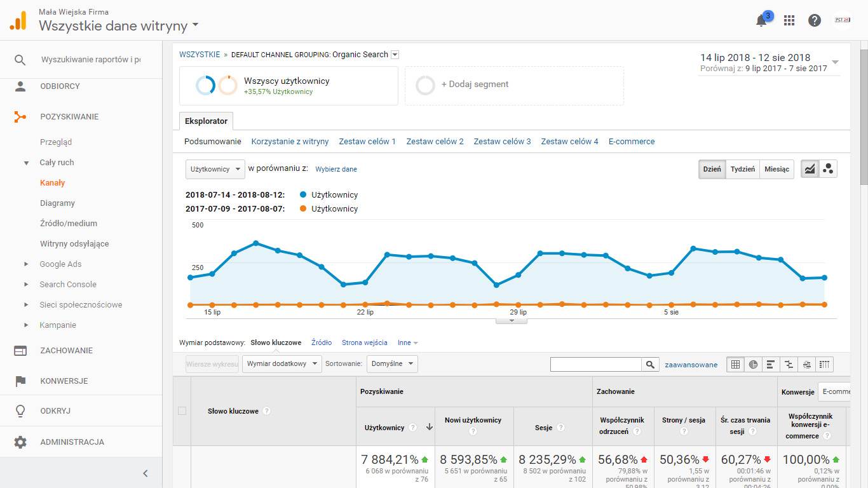Viewport: 868px width, 488px height.
Task: Open the Korzystanie z witryny tab
Action: pos(290,142)
